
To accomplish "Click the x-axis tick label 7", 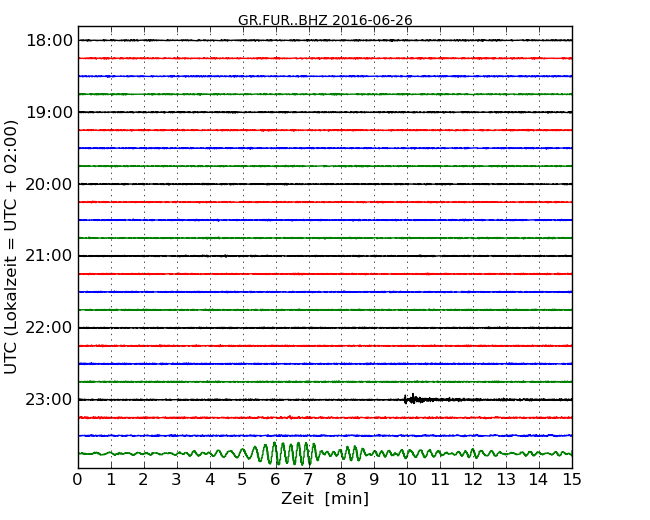I will click(x=308, y=480).
